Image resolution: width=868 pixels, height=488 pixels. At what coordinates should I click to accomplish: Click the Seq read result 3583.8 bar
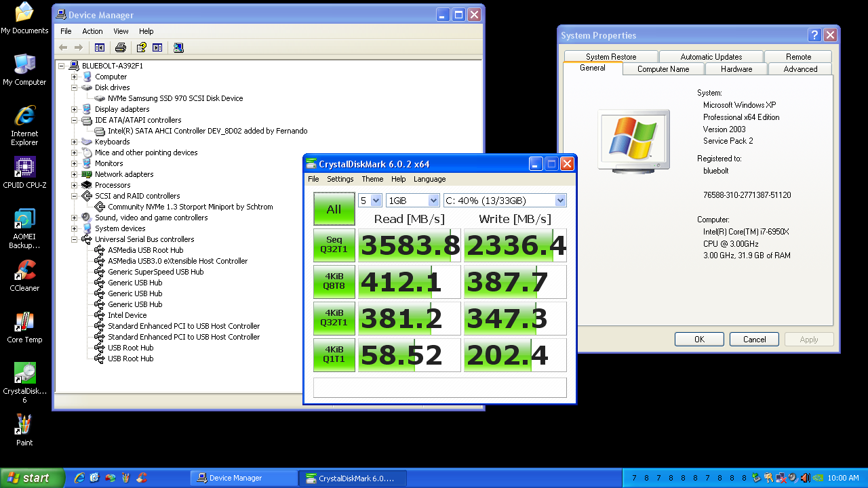(410, 245)
